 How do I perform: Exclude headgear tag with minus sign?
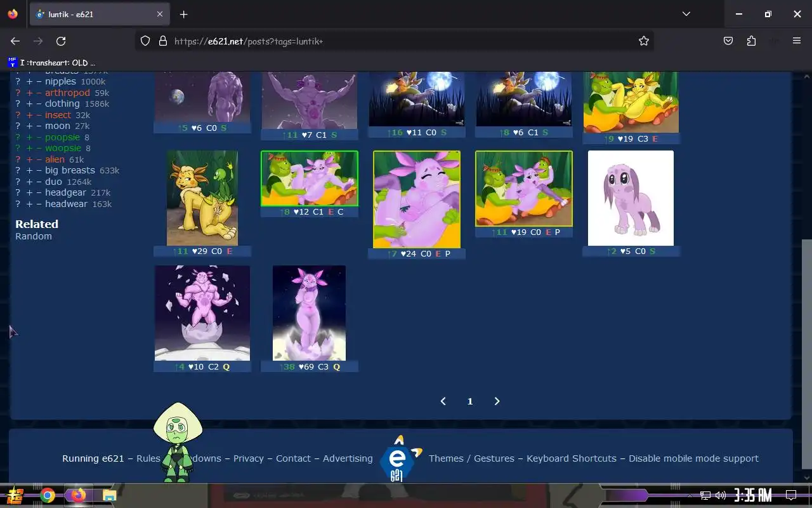click(39, 192)
